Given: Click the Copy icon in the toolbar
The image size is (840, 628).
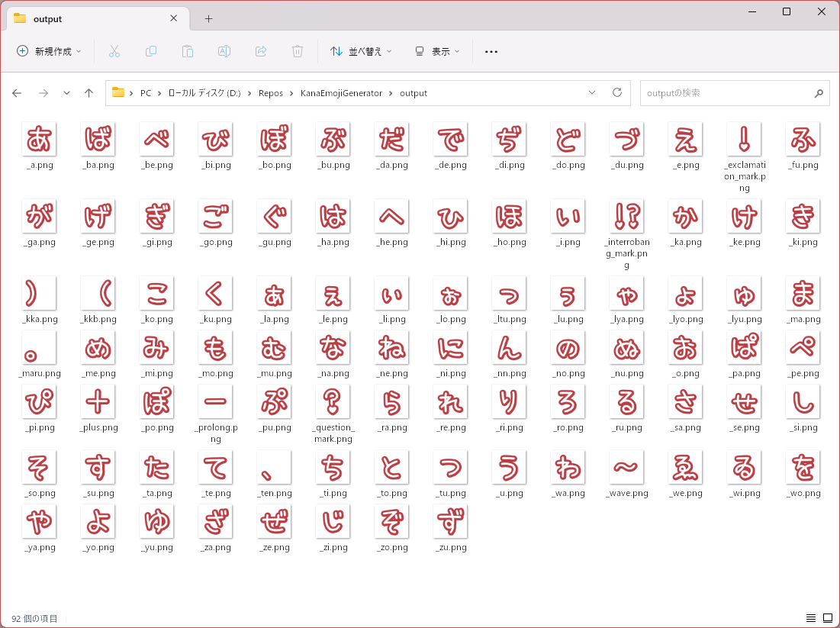Looking at the screenshot, I should 150,51.
